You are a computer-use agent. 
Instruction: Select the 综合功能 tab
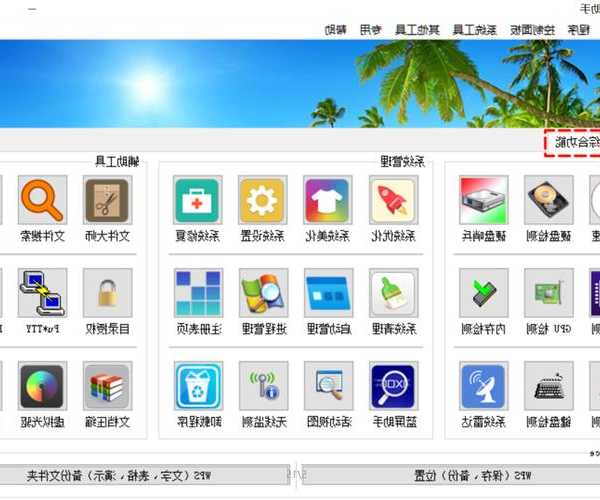pyautogui.click(x=572, y=142)
